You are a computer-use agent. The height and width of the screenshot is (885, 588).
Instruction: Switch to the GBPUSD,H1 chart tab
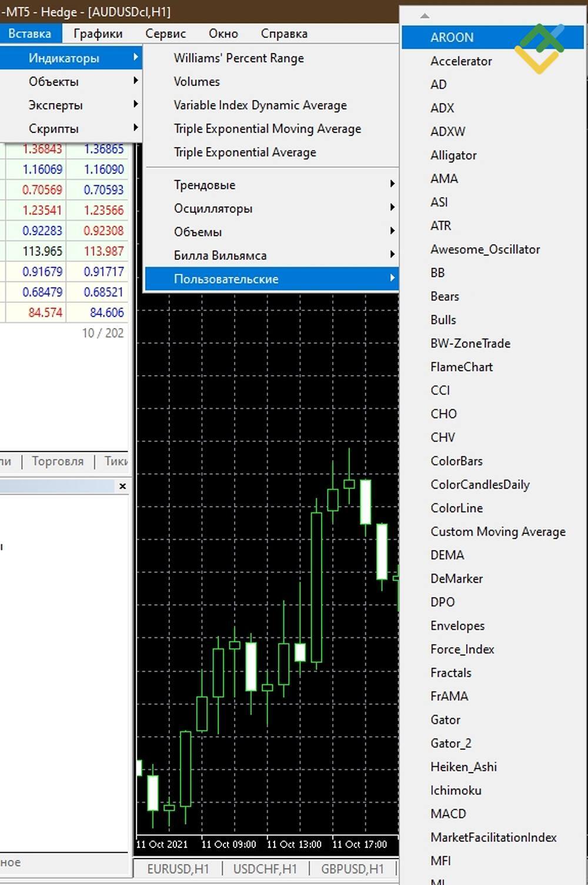352,869
